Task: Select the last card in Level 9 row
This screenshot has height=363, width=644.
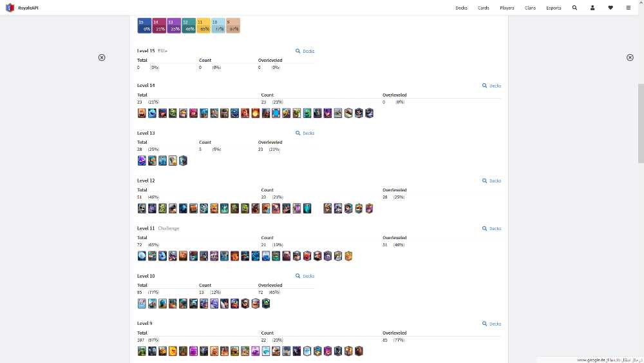Action: (359, 351)
